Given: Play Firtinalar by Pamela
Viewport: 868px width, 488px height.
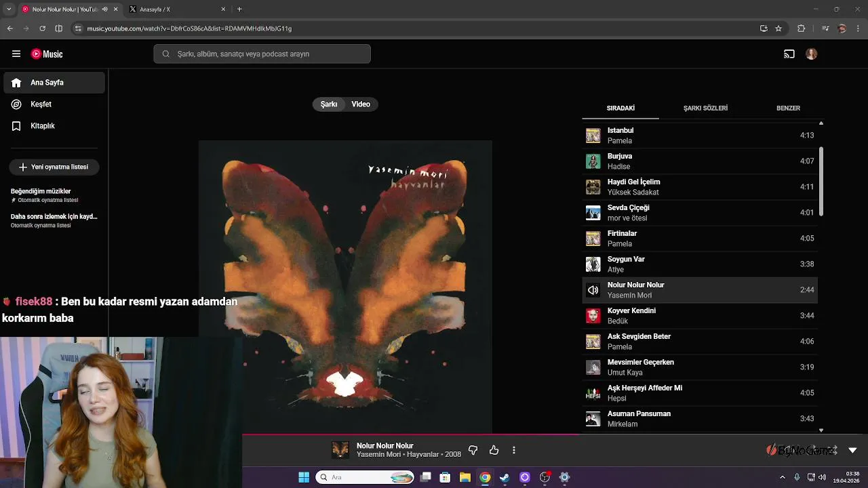Looking at the screenshot, I should (700, 239).
